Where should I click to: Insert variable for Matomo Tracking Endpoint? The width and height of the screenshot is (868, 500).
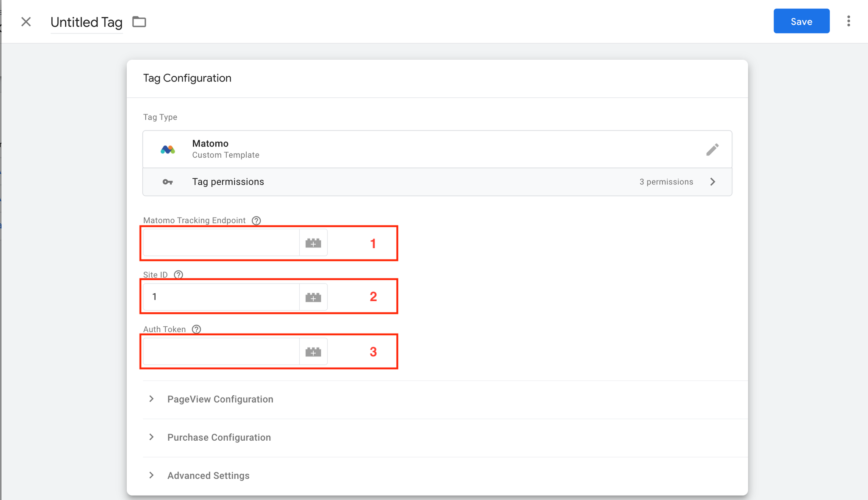click(x=313, y=243)
